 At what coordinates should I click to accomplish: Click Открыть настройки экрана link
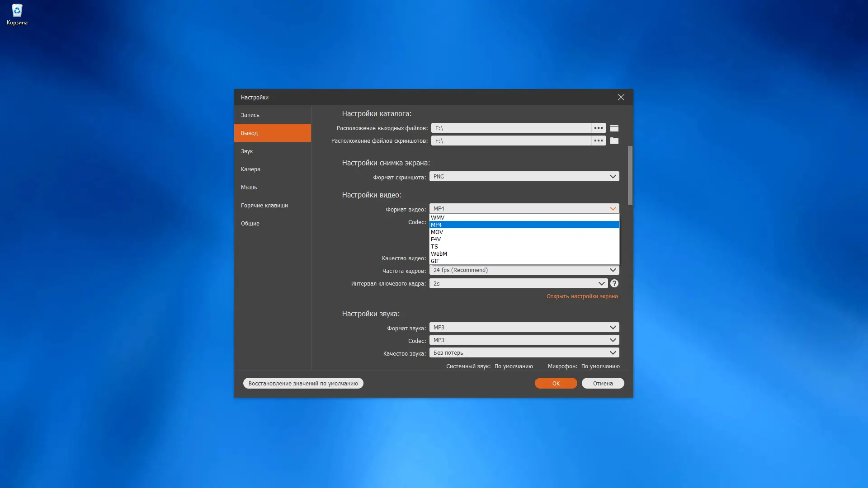tap(582, 296)
